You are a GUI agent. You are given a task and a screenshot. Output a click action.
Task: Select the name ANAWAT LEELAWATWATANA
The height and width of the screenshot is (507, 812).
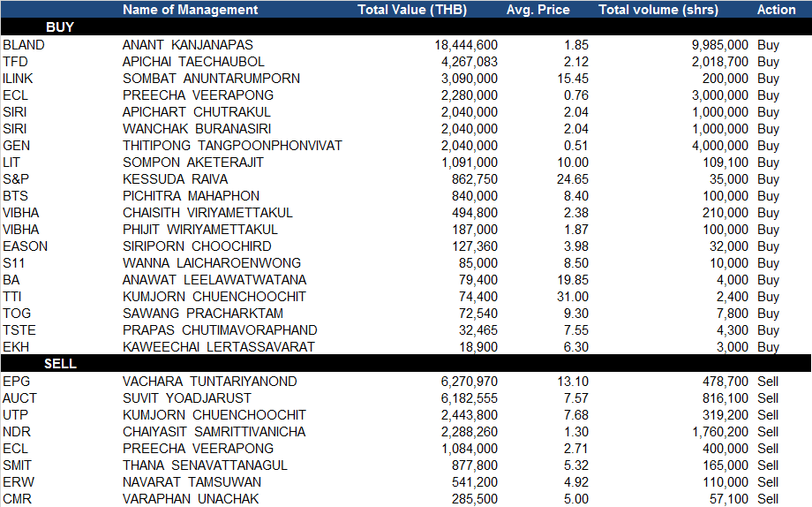pos(214,280)
